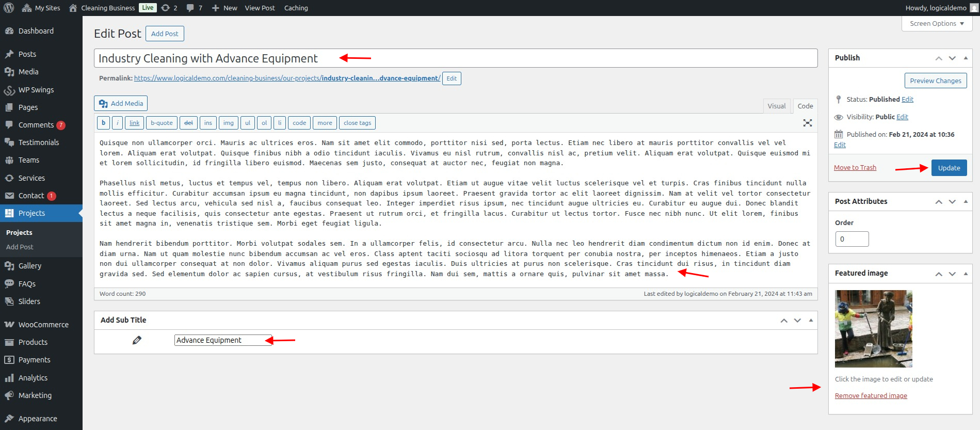Insert image using img toolbar button
Viewport: 980px width, 430px height.
click(x=228, y=123)
